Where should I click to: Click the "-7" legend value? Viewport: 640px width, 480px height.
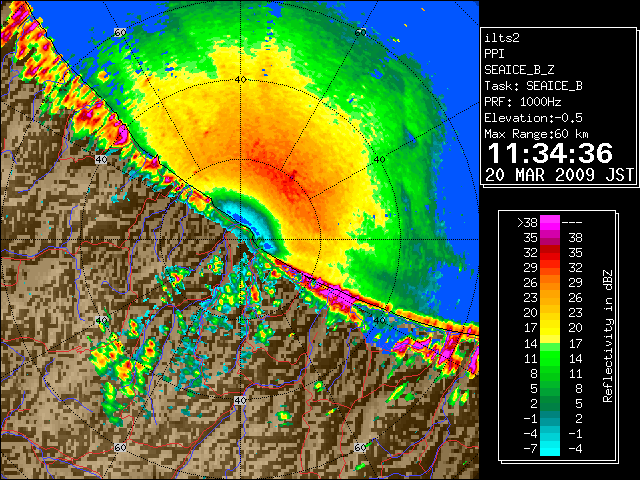pos(530,449)
